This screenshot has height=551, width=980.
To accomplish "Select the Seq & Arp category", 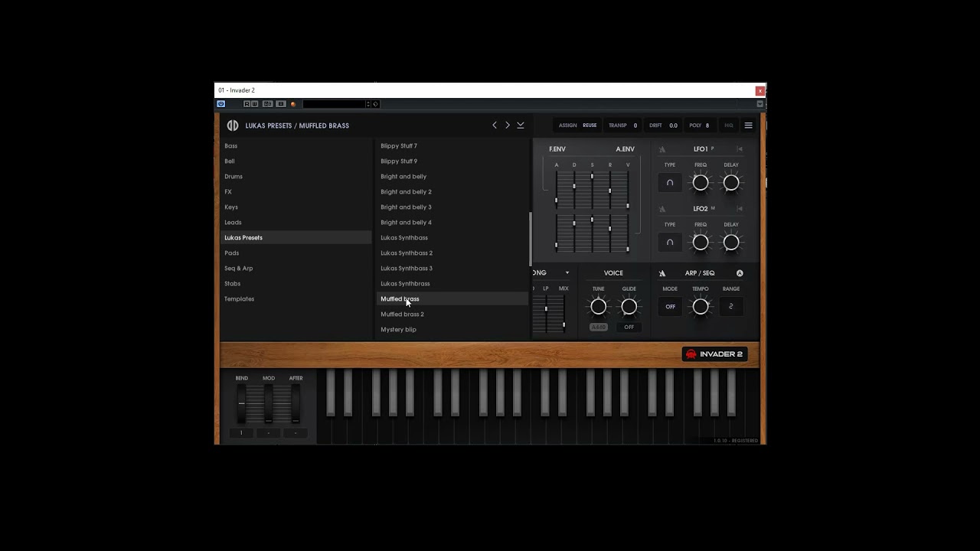I will point(296,269).
